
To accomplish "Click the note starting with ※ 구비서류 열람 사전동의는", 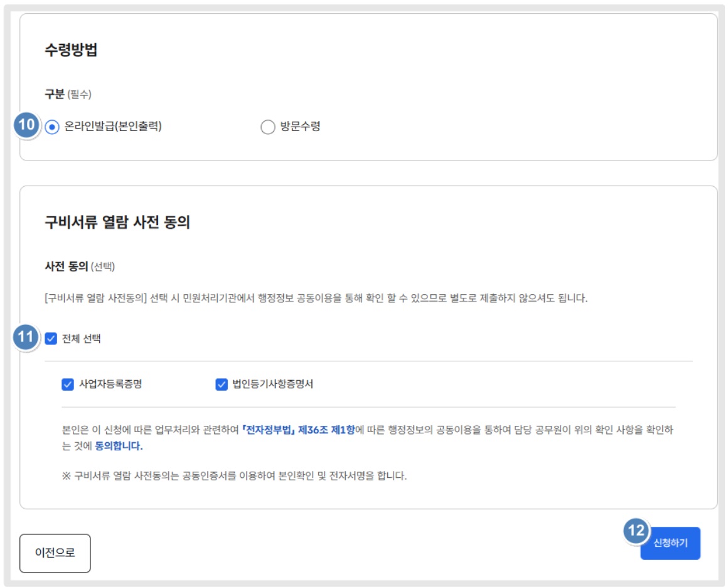I will click(235, 476).
